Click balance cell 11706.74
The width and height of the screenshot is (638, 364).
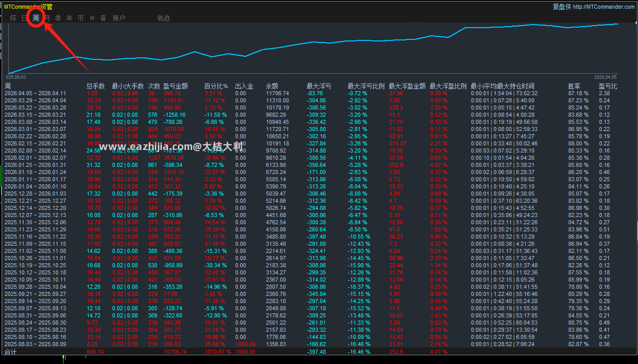tap(277, 93)
